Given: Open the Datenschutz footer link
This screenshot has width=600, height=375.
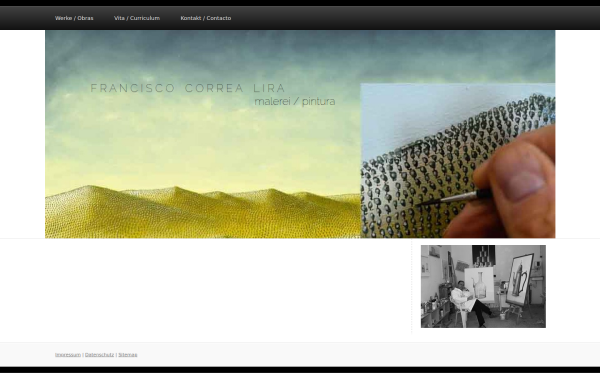Looking at the screenshot, I should [99, 355].
